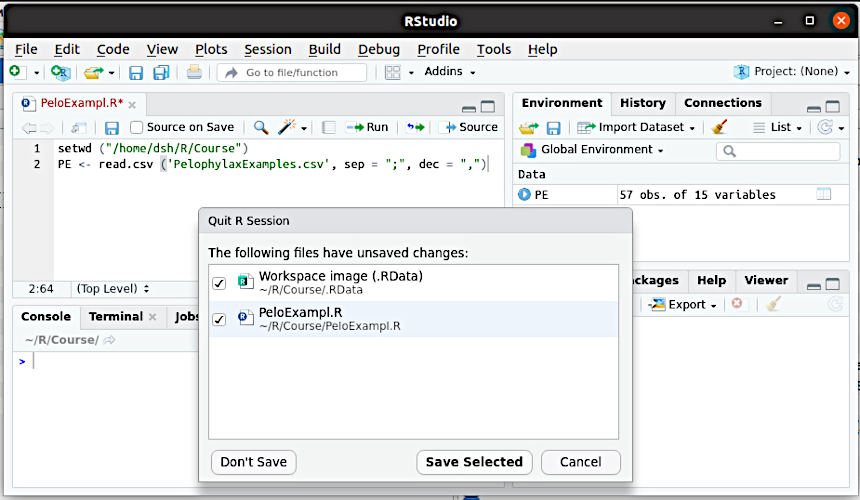Click the Don't Save button
This screenshot has width=860, height=500.
tap(253, 462)
